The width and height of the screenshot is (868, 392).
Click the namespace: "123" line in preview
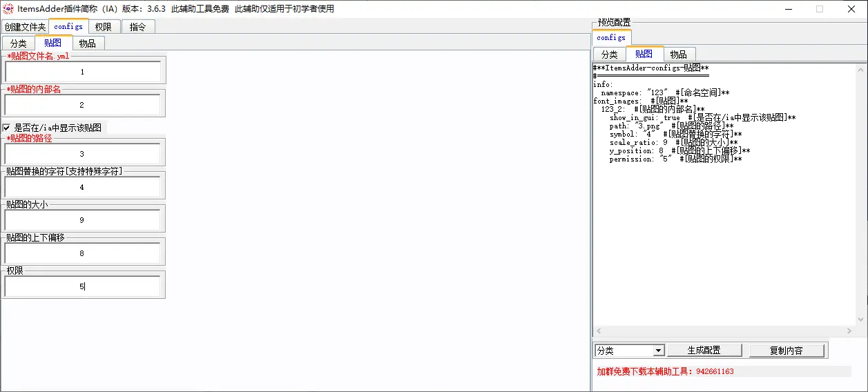tap(665, 92)
